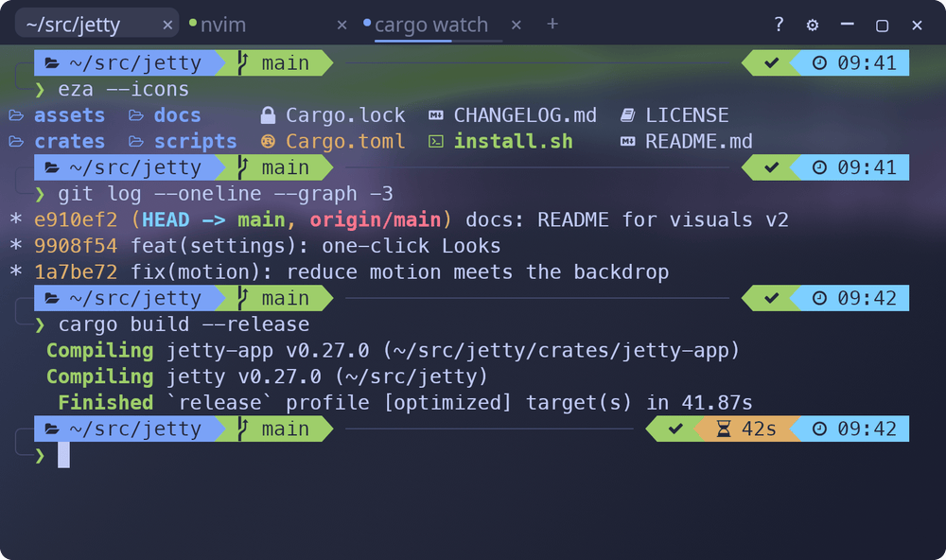Click commit hash e910ef2

coord(76,219)
